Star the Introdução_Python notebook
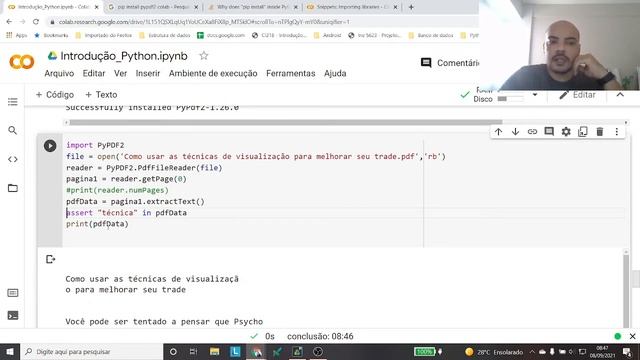This screenshot has width=640, height=360. click(x=204, y=56)
